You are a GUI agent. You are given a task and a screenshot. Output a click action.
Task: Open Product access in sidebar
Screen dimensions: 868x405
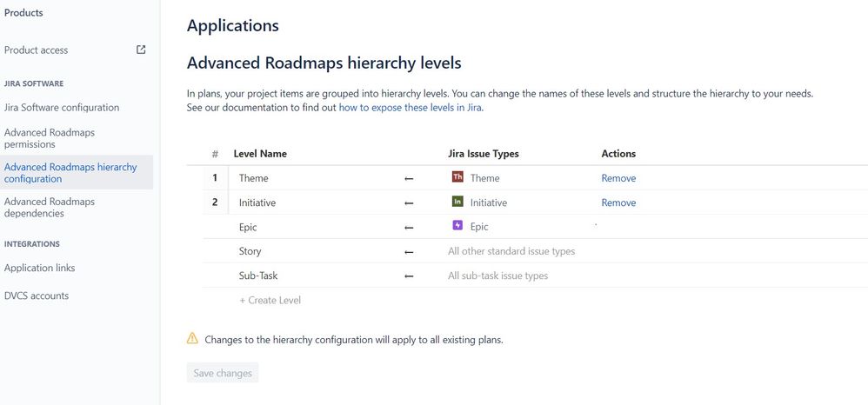36,50
